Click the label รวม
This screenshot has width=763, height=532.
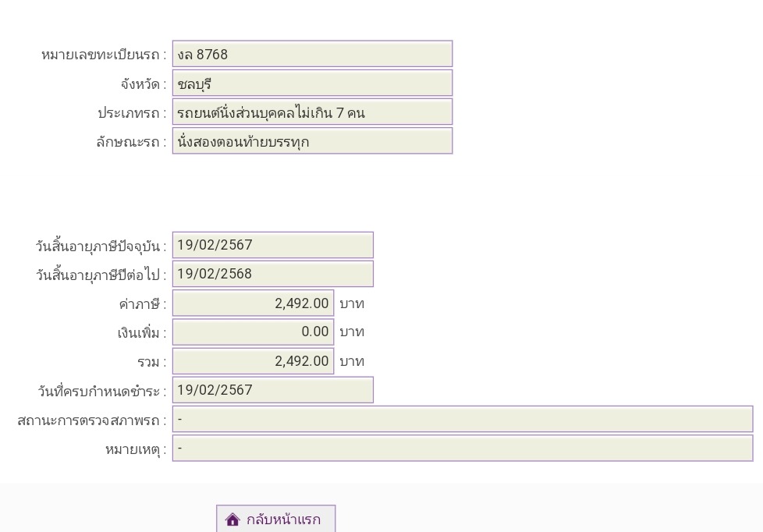[x=151, y=363]
